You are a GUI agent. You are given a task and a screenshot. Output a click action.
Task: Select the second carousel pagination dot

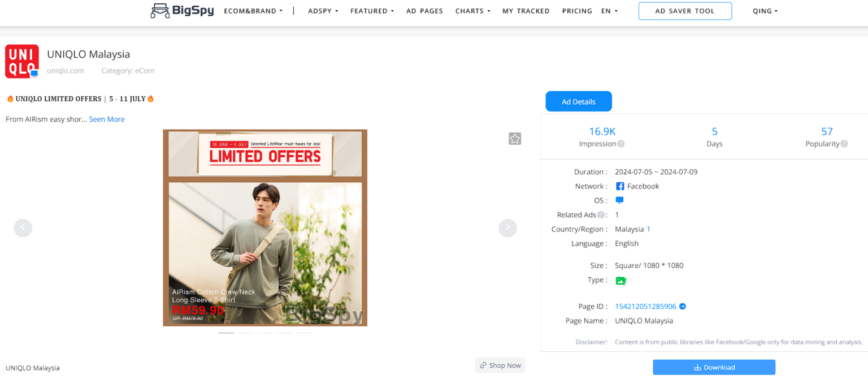tap(246, 333)
